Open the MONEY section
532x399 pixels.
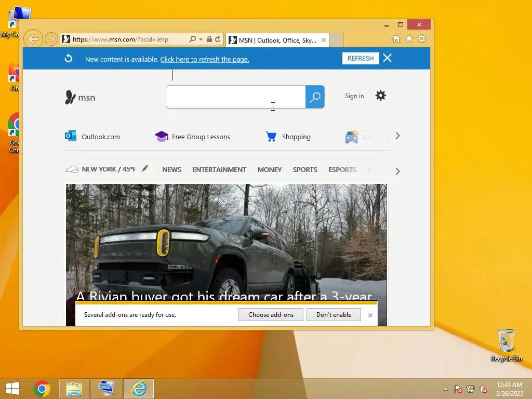point(270,169)
